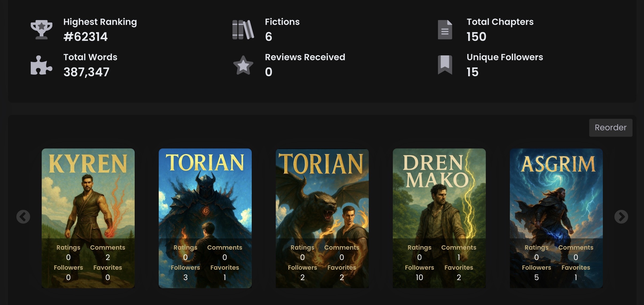
Task: Advance carousel with right arrow
Action: point(621,217)
